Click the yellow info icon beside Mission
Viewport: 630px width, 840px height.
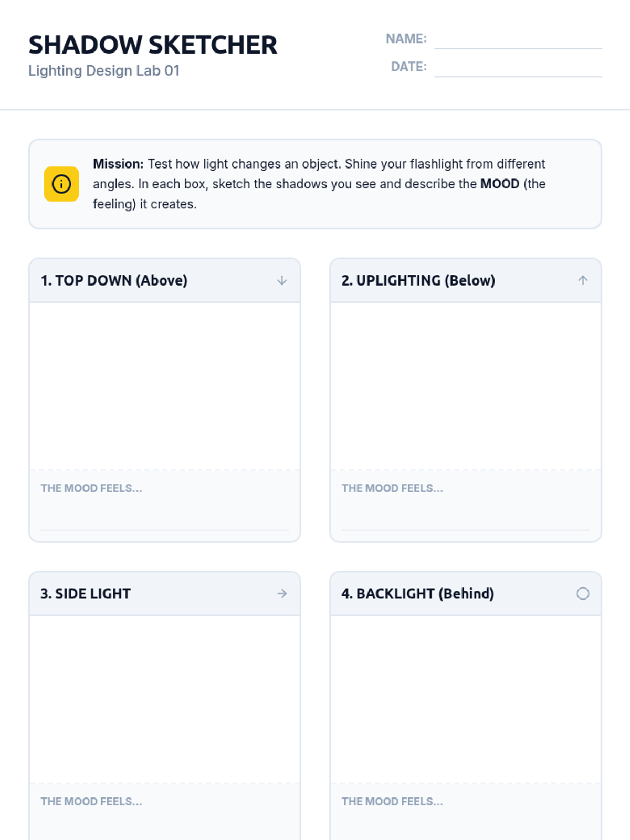tap(61, 184)
